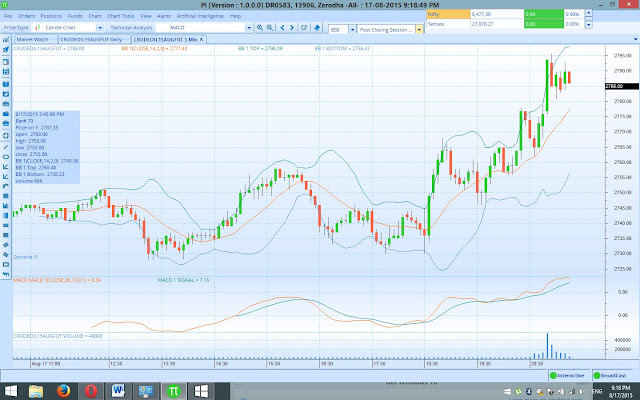This screenshot has width=640, height=400.
Task: Select the crosshair tool in sidebar
Action: coord(6,136)
